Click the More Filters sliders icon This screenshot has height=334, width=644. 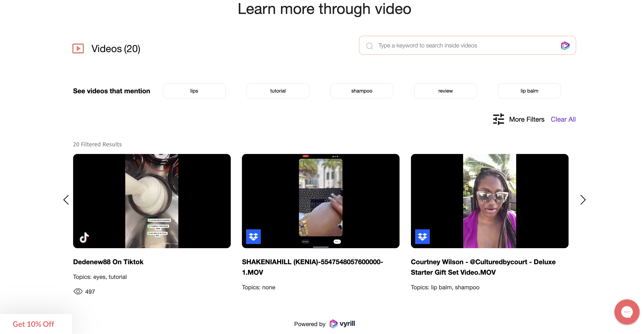[498, 119]
